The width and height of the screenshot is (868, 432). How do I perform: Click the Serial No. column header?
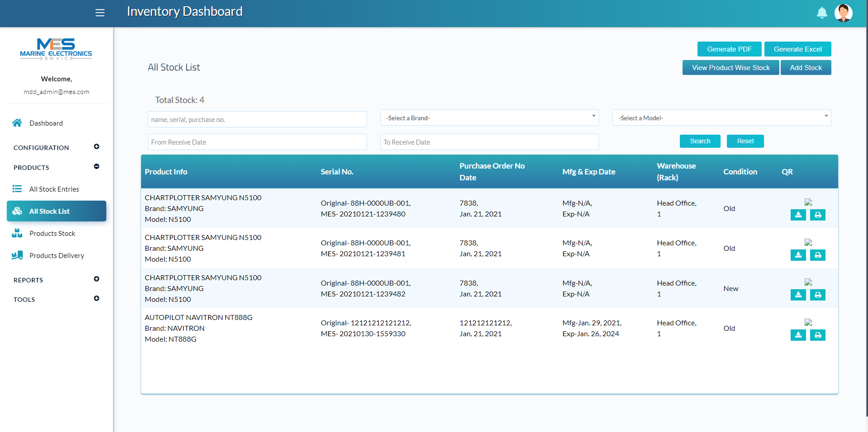pyautogui.click(x=337, y=172)
